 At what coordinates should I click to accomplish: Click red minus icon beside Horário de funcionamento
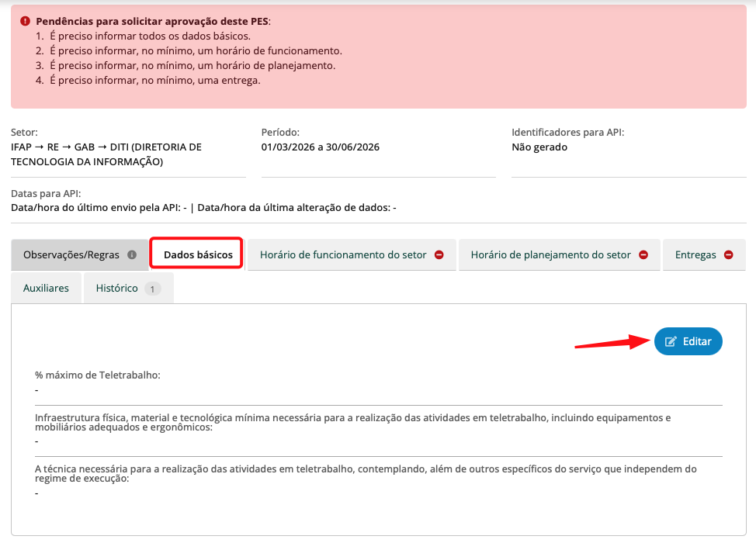click(439, 254)
